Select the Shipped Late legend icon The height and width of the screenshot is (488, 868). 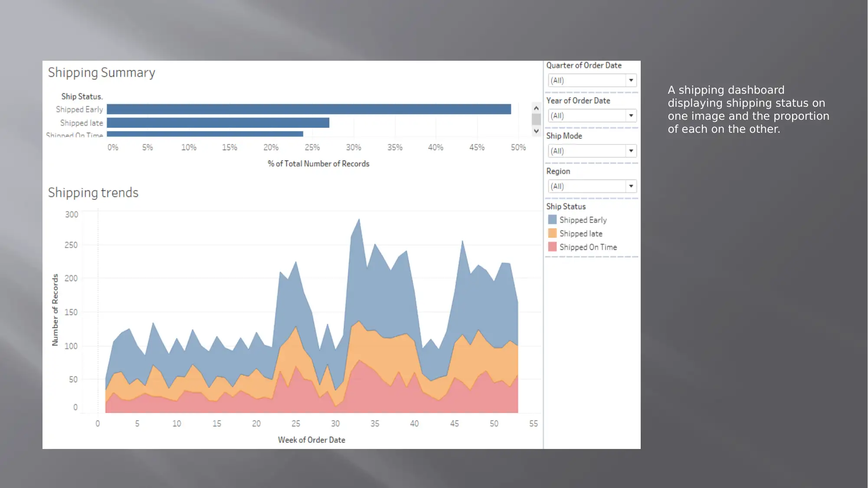(552, 233)
